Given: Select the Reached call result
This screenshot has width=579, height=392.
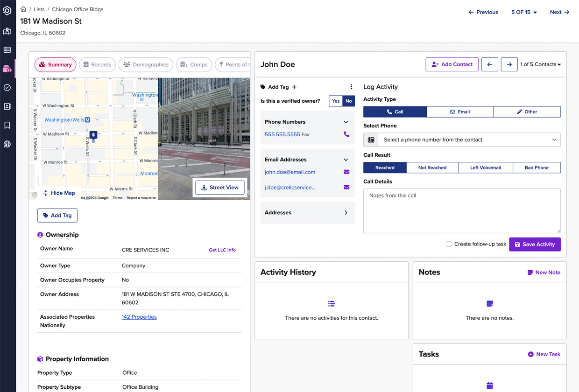Looking at the screenshot, I should [384, 168].
